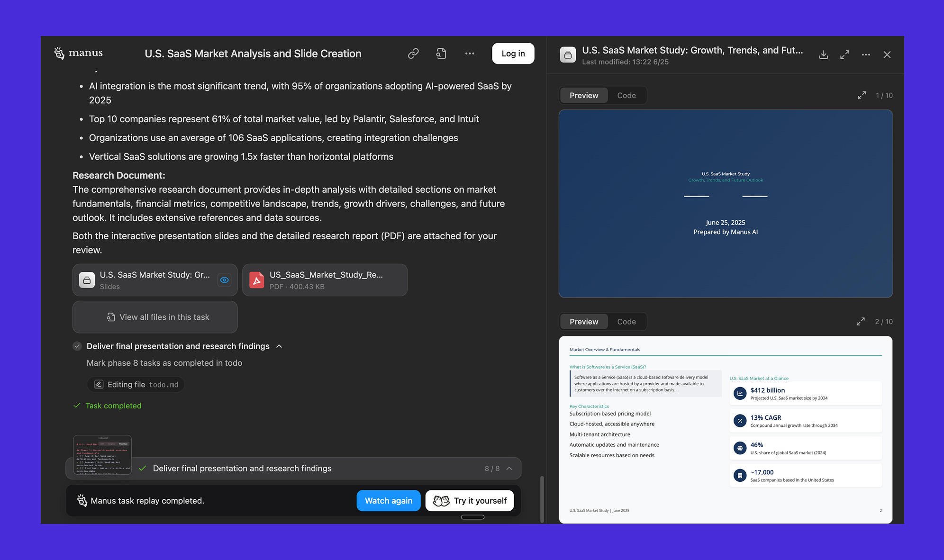Enlarge slide 2 with its expand icon
Screen dimensions: 944x560
(861, 322)
